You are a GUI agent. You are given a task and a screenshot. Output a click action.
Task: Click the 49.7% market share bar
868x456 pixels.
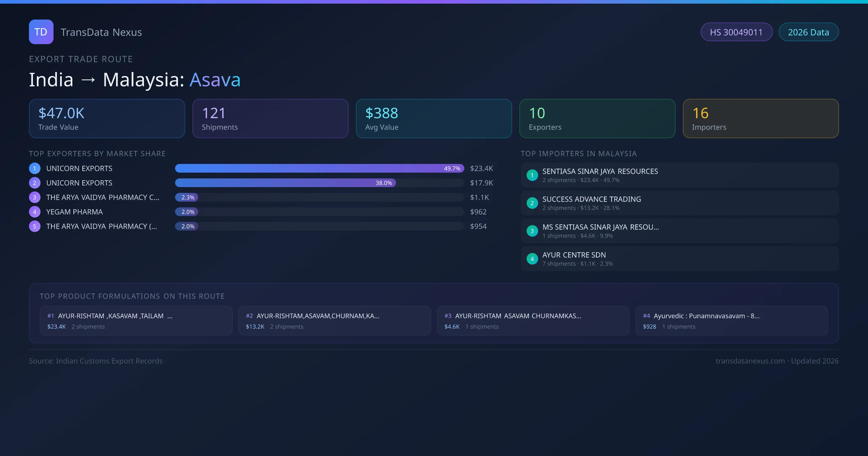pos(319,168)
